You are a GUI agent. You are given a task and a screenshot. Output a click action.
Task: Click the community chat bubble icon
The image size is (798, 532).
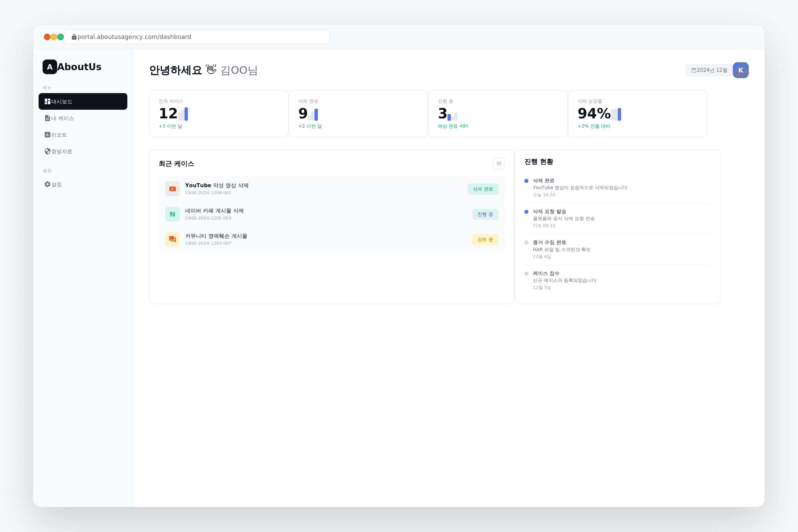(172, 239)
